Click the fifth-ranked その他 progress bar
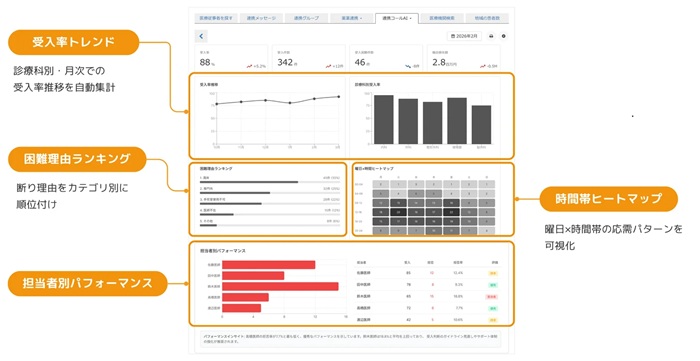700x361 pixels. (270, 225)
